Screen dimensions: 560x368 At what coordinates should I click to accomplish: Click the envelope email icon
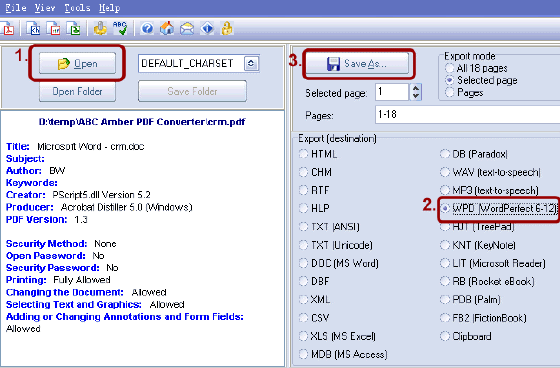click(x=187, y=28)
